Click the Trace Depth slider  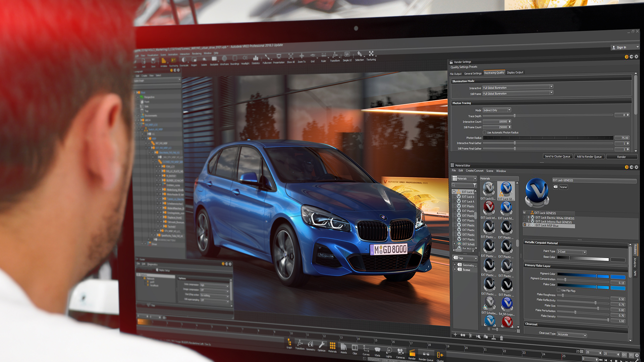click(x=548, y=115)
